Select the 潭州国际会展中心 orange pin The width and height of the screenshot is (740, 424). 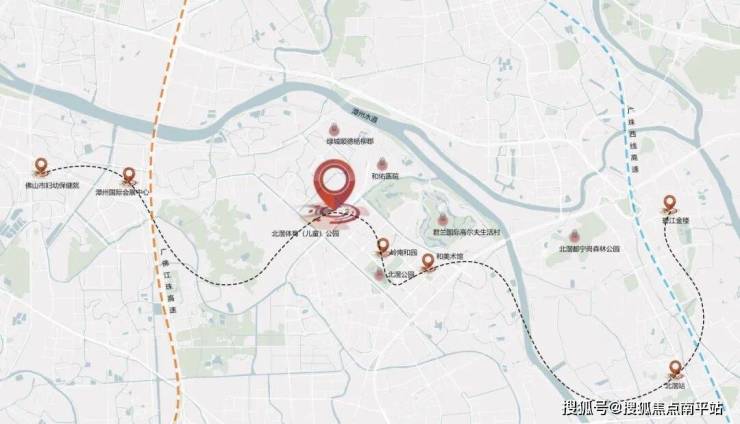tap(128, 176)
